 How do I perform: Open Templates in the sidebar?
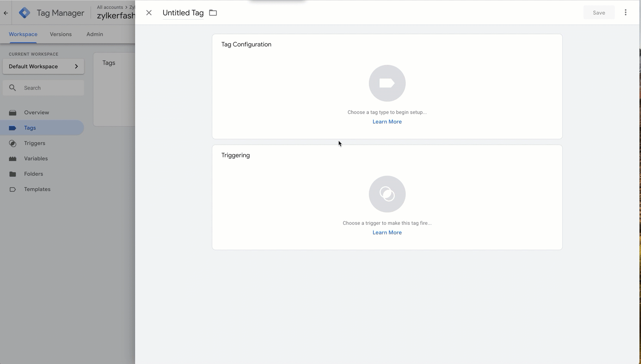[x=42, y=189]
